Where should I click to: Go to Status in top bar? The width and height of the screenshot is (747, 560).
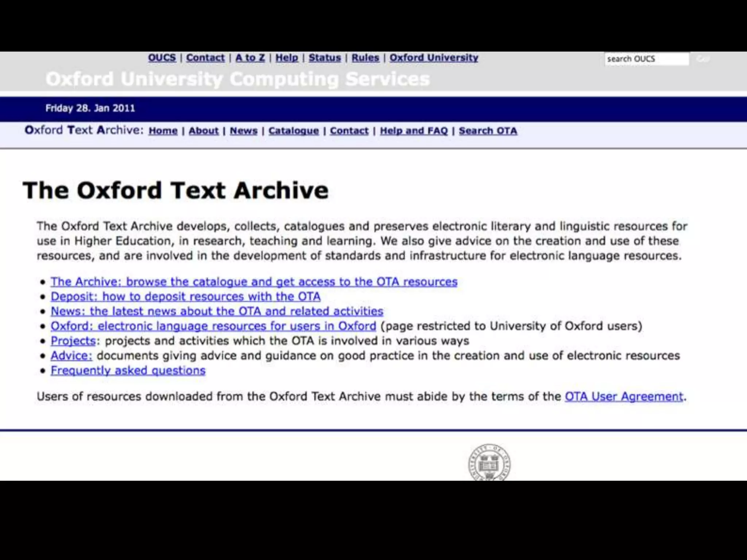point(325,58)
